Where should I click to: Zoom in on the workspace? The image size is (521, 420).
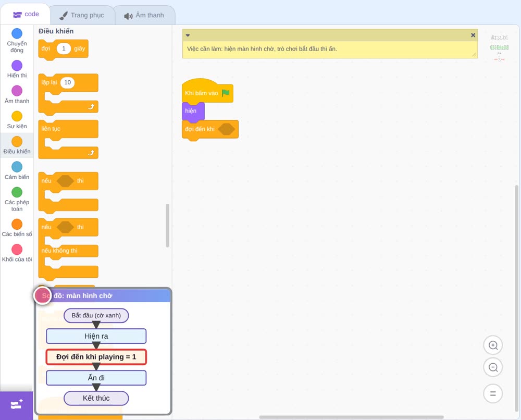coord(493,345)
